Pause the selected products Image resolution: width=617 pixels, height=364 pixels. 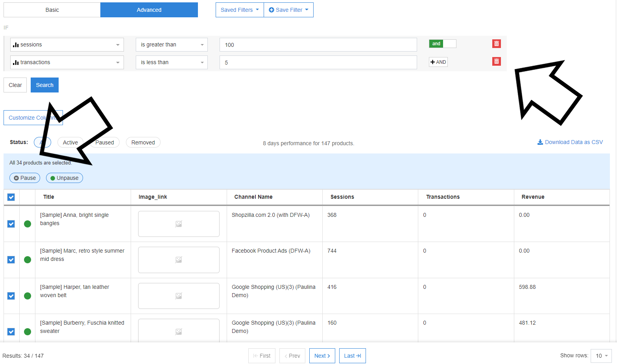(x=25, y=178)
